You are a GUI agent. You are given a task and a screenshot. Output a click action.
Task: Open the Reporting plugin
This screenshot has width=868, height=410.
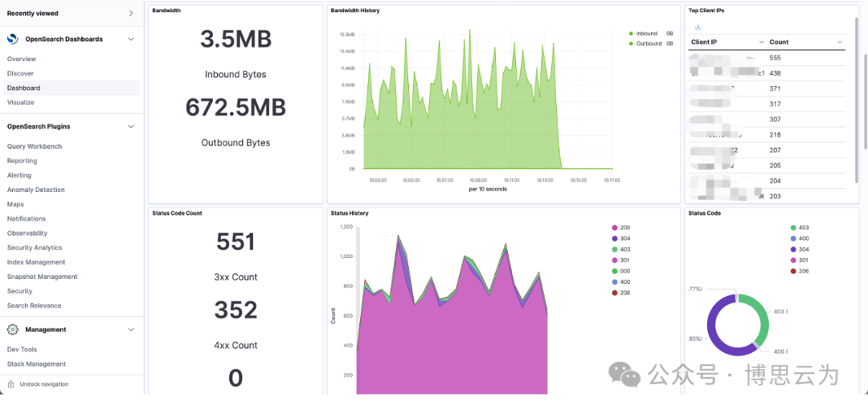(x=23, y=161)
